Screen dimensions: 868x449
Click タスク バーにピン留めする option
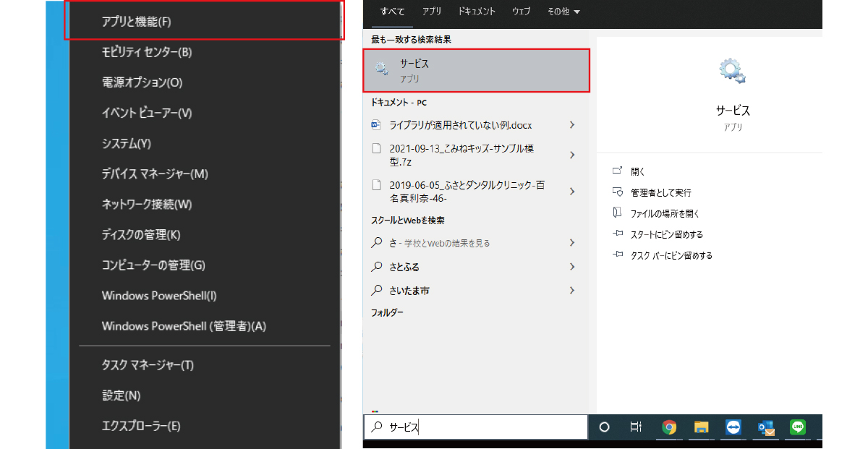(x=671, y=255)
